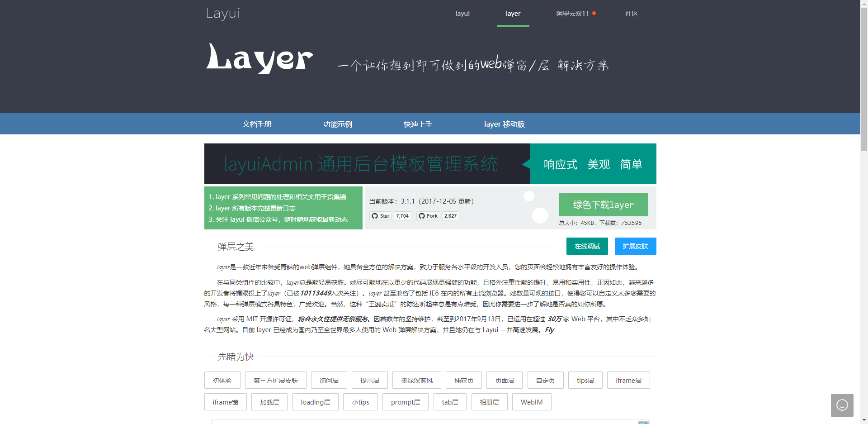Open 功能示例 feature examples menu
This screenshot has height=424, width=868.
[x=337, y=124]
